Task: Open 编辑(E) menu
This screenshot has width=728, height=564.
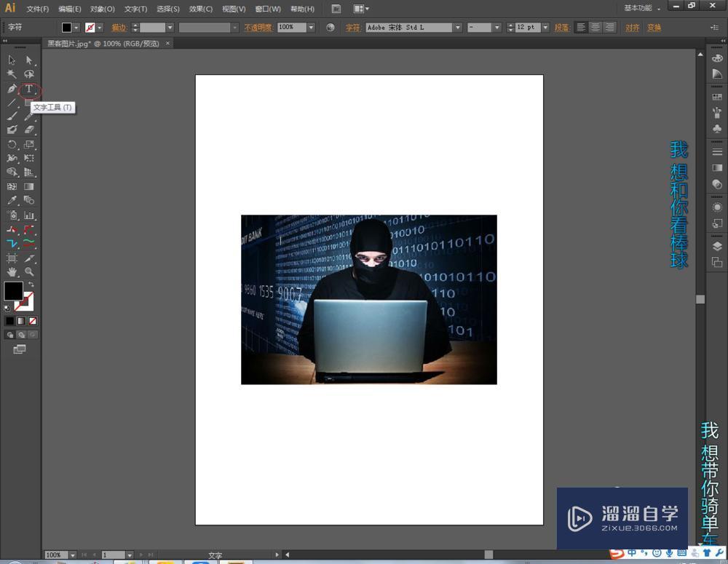Action: pyautogui.click(x=70, y=9)
